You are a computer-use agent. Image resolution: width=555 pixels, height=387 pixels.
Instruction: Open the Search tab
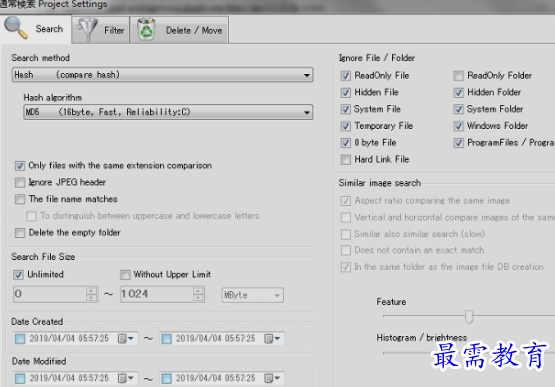pyautogui.click(x=35, y=28)
